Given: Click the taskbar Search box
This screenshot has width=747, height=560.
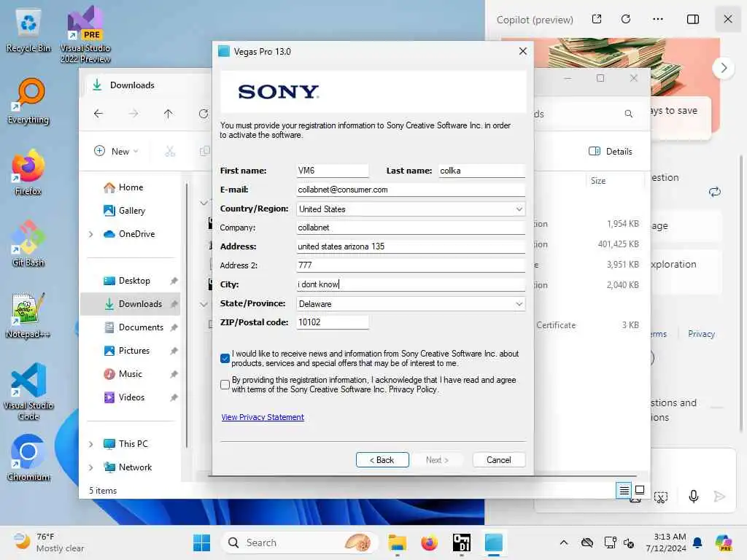Looking at the screenshot, I should [298, 542].
